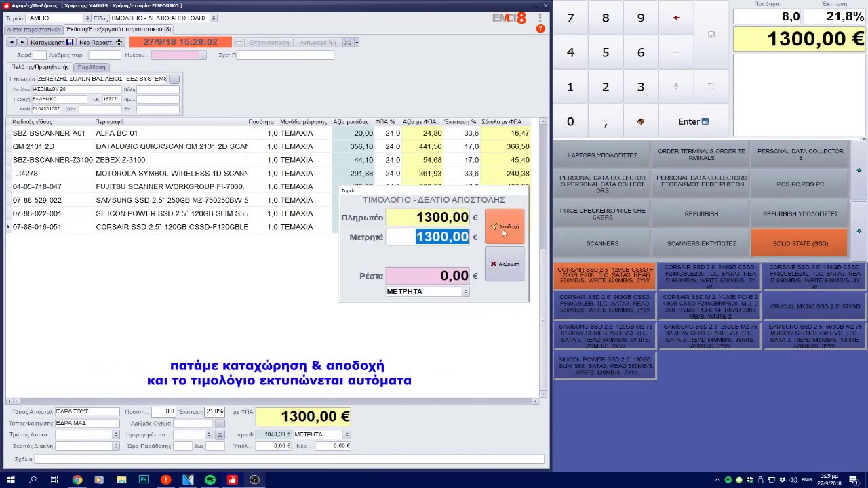
Task: Select SOLID STATE (SSD) category
Action: pyautogui.click(x=800, y=243)
